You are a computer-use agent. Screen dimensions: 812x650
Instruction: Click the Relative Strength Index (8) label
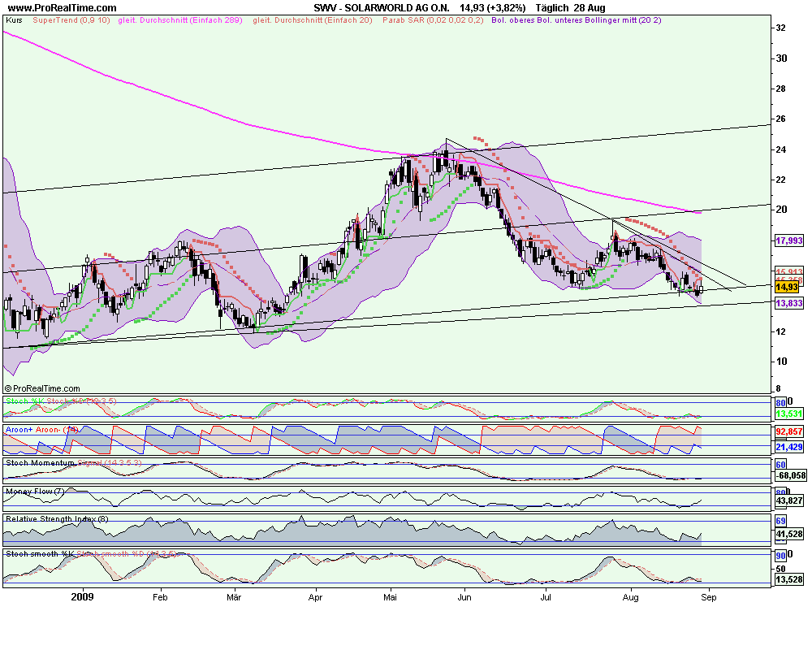pyautogui.click(x=57, y=519)
